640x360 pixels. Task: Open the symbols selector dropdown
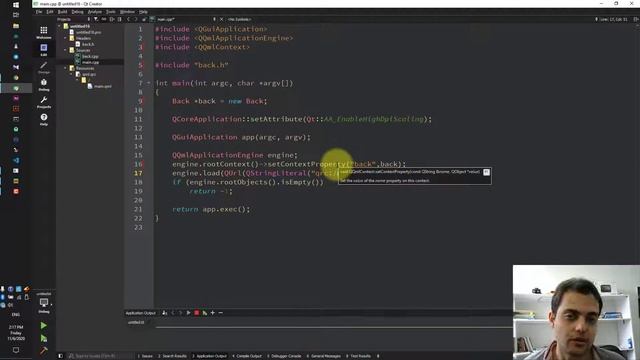240,19
